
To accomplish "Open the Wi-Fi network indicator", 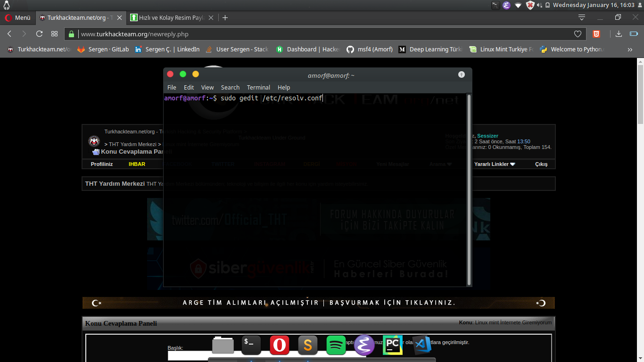I will pyautogui.click(x=519, y=5).
